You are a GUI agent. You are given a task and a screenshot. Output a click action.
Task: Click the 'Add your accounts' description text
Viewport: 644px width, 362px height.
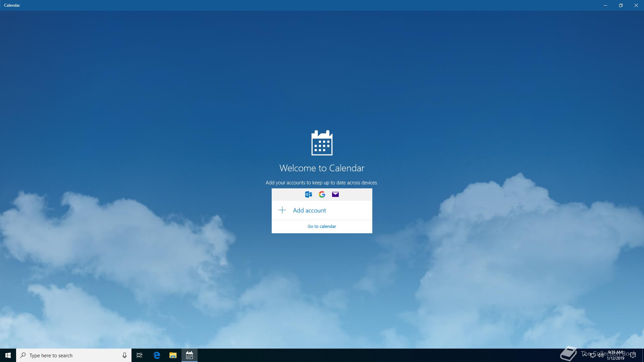(322, 183)
